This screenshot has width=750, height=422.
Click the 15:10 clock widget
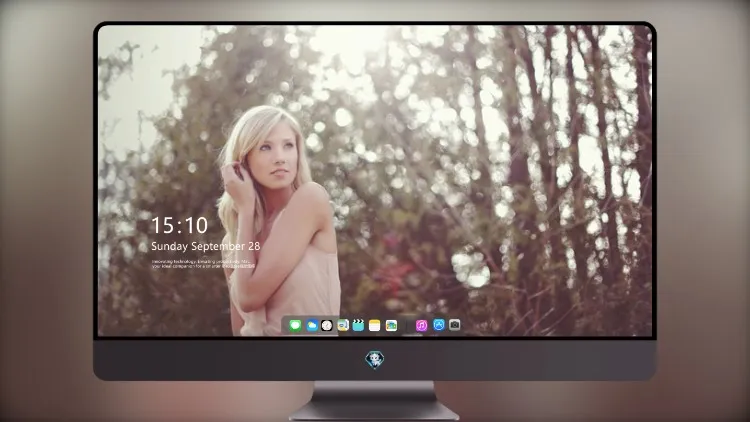point(179,225)
